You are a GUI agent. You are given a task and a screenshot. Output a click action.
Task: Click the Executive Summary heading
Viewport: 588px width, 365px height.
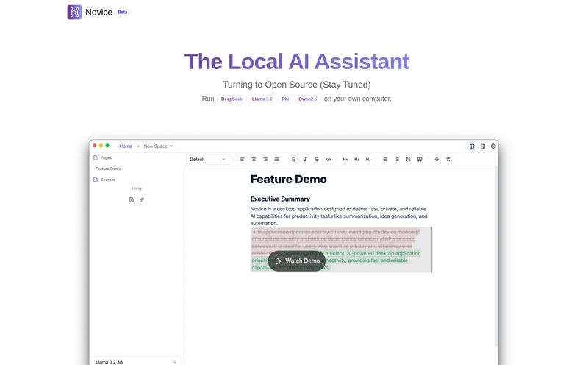click(280, 199)
